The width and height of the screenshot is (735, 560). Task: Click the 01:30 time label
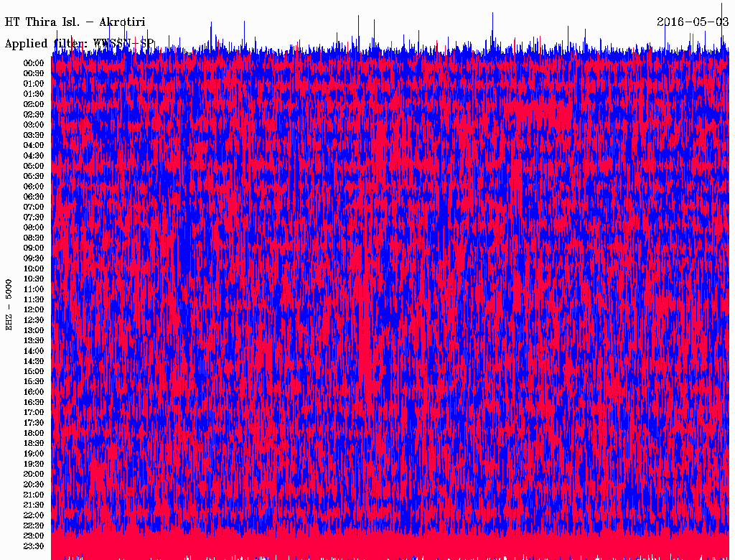pos(34,94)
